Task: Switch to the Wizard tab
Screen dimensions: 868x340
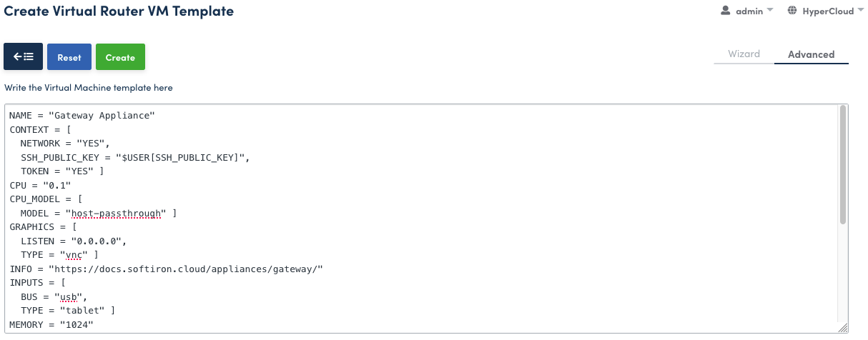Action: coord(744,54)
